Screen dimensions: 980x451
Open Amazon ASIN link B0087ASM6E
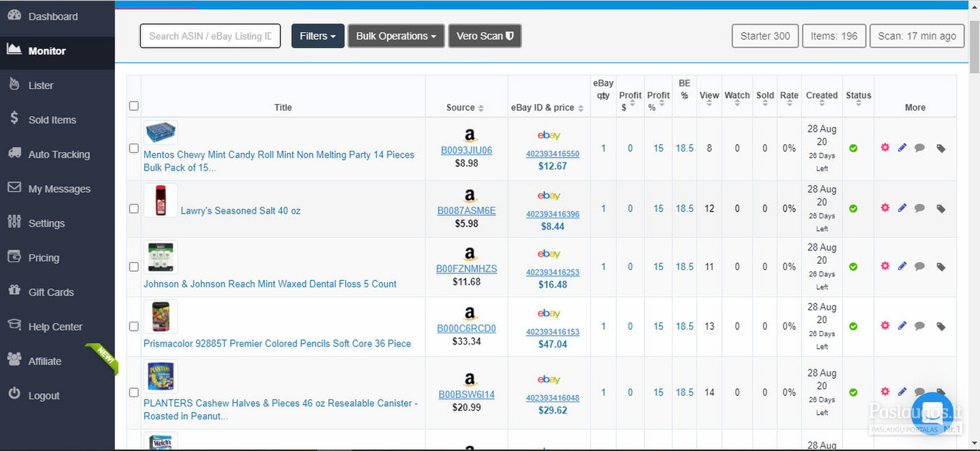[x=466, y=211]
